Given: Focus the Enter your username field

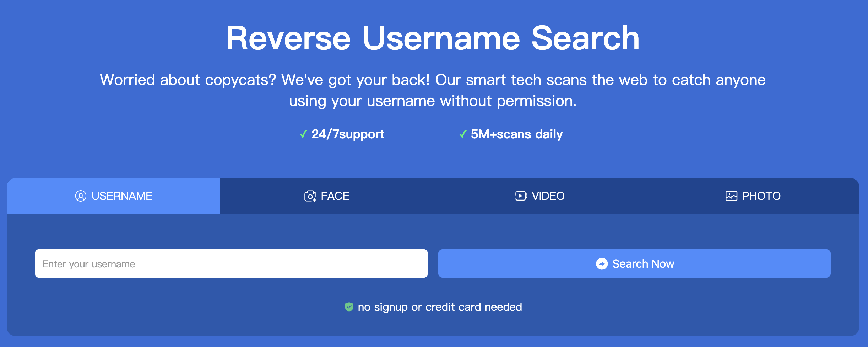Looking at the screenshot, I should click(x=231, y=263).
